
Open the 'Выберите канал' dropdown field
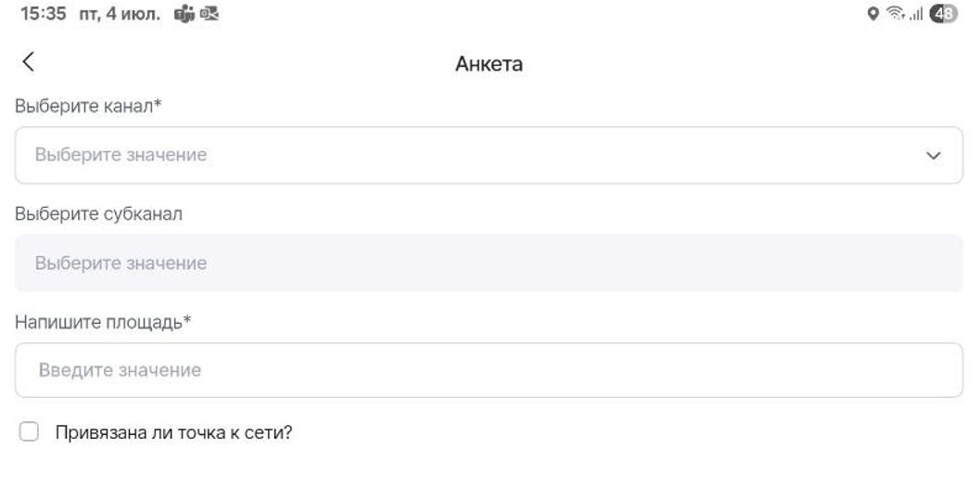tap(489, 155)
